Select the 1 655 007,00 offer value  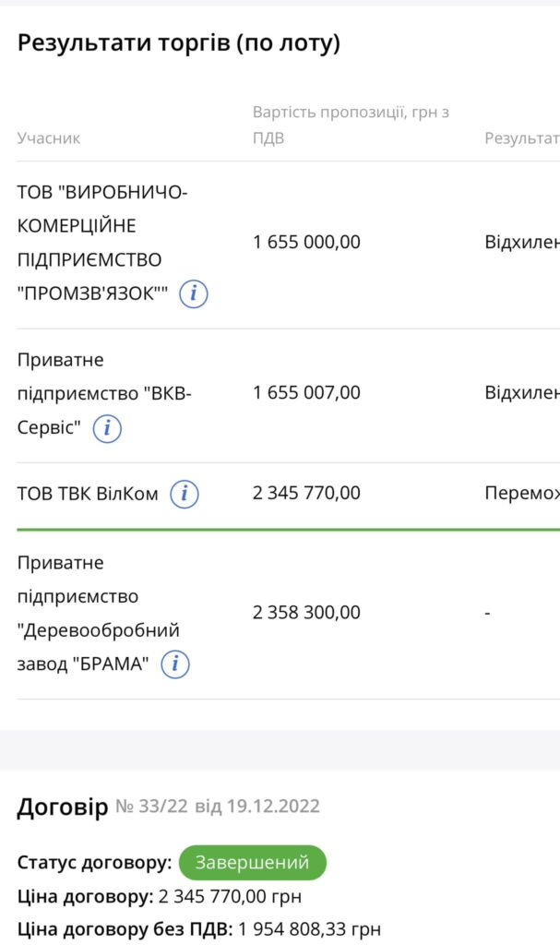point(307,393)
